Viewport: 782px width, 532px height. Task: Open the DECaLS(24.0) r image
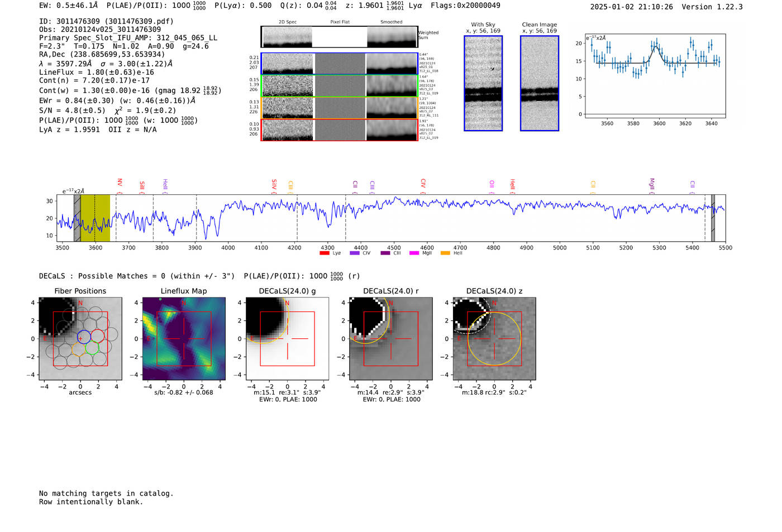click(x=391, y=338)
